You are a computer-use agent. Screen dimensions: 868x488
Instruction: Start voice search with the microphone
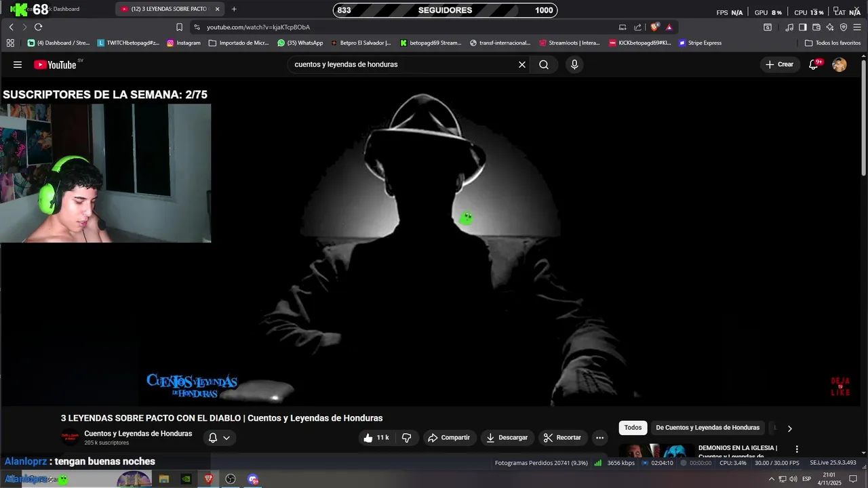pos(574,64)
